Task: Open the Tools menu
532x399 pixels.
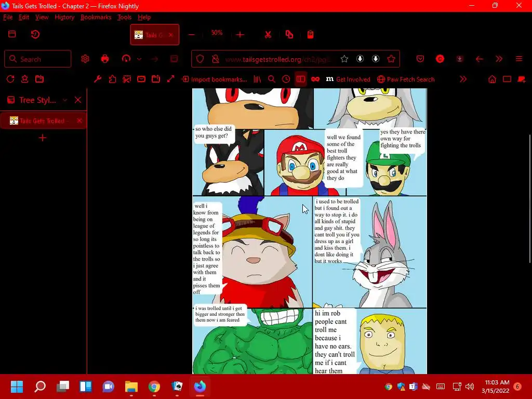Action: [124, 17]
